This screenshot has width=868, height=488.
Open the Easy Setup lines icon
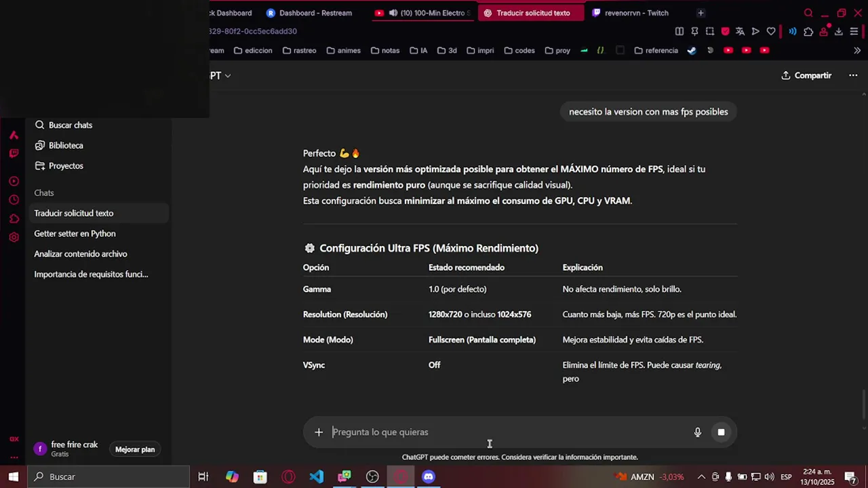854,31
